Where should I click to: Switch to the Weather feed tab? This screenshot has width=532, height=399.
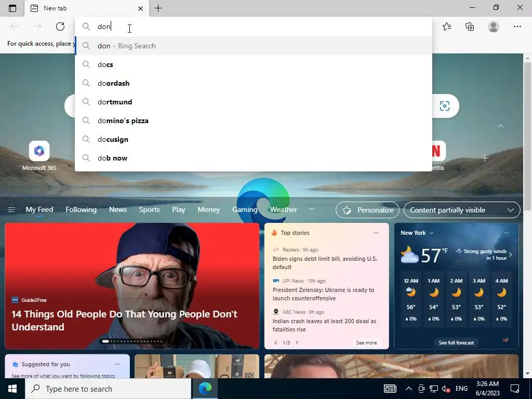pyautogui.click(x=283, y=210)
